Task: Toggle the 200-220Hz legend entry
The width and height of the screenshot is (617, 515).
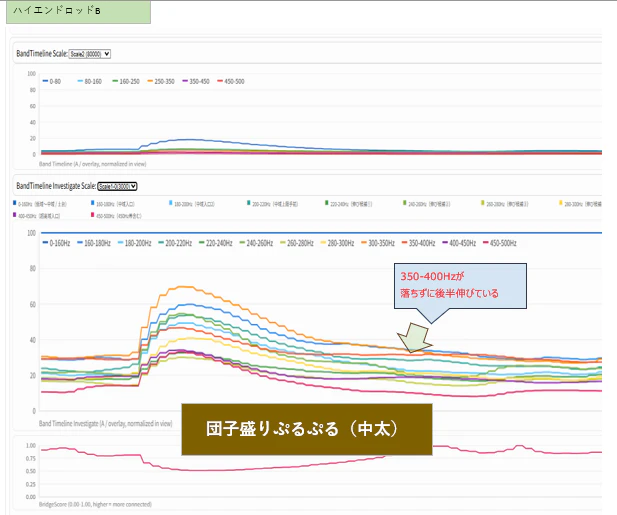Action: point(175,243)
